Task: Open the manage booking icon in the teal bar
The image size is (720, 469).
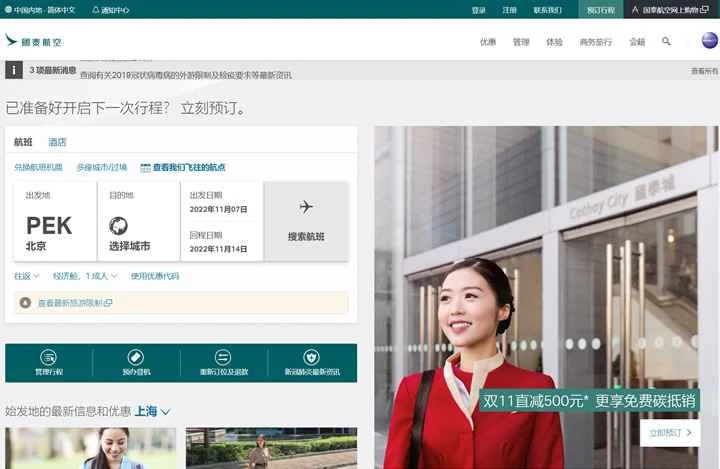Action: click(49, 357)
